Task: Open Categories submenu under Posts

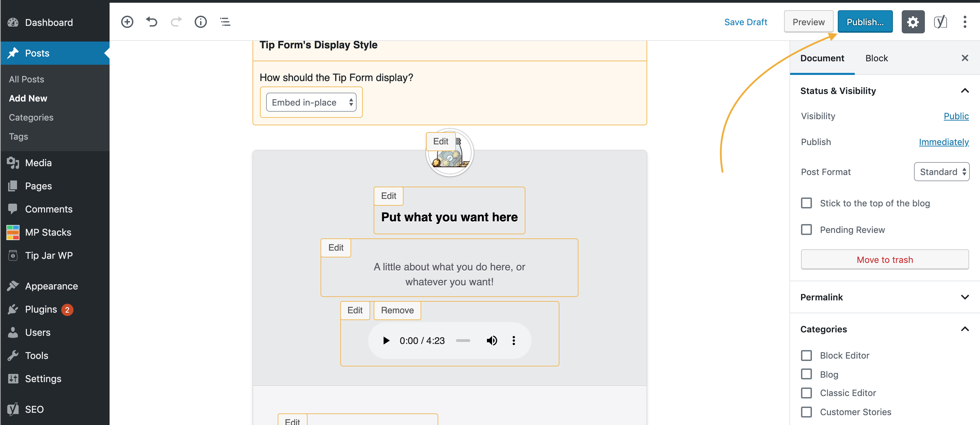Action: click(31, 117)
